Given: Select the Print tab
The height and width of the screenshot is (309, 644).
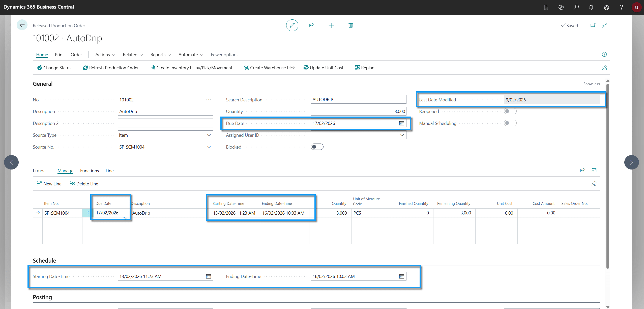Looking at the screenshot, I should (59, 55).
